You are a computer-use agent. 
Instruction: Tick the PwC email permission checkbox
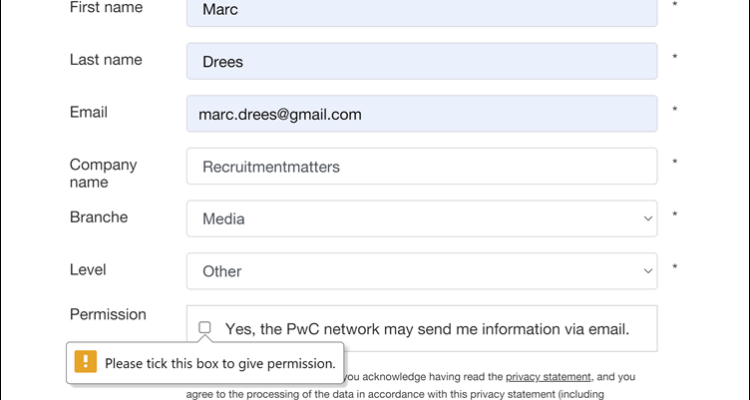tap(205, 327)
